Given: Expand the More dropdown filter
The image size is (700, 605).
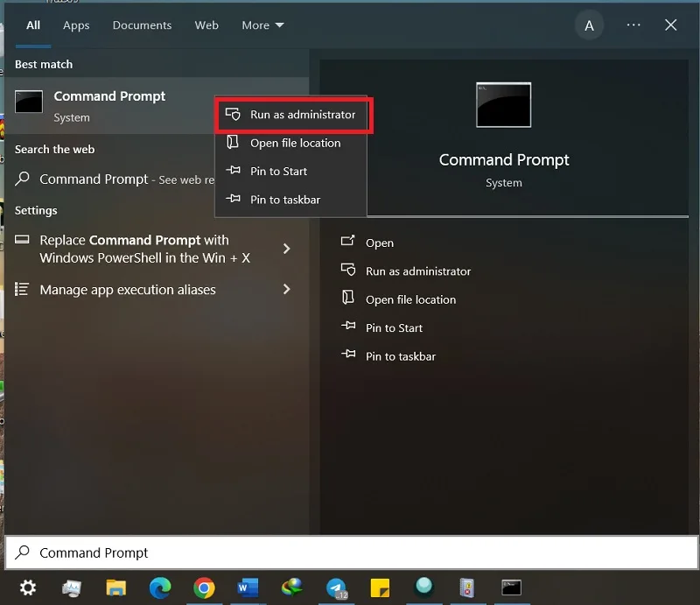Looking at the screenshot, I should click(262, 25).
